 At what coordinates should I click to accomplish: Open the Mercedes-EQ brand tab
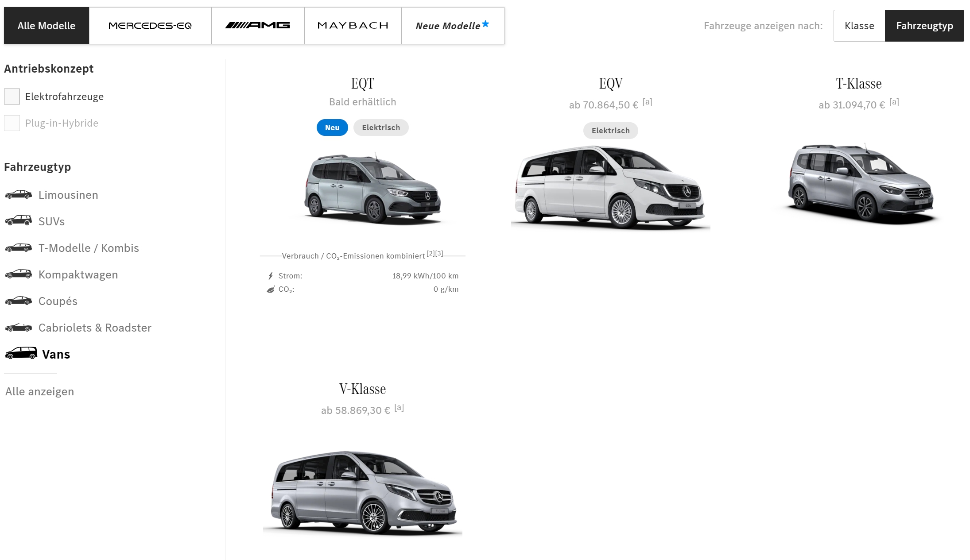[150, 26]
